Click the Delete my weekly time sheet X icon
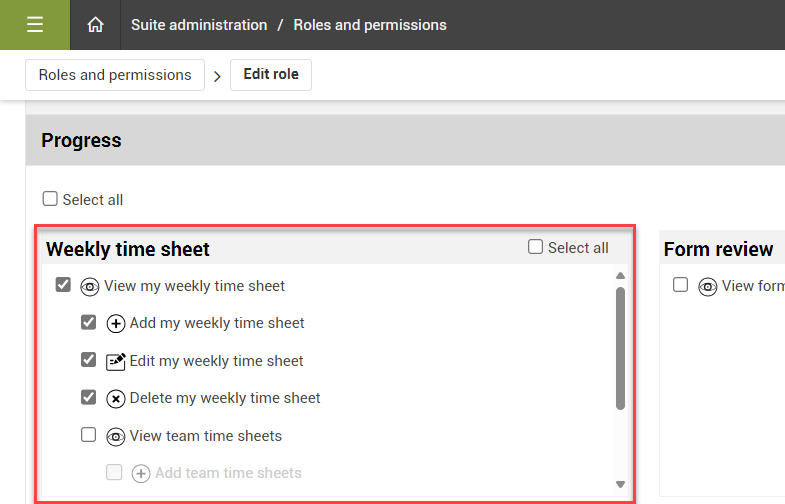The width and height of the screenshot is (785, 504). [116, 398]
